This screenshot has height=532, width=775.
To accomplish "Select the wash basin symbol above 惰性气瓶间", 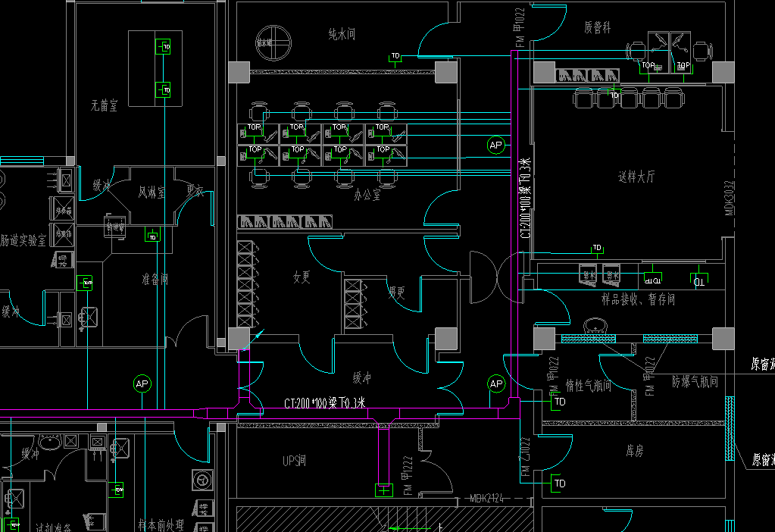I will click(595, 327).
